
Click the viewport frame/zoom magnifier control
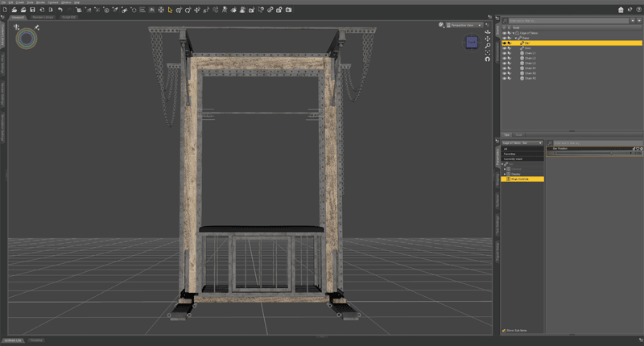488,46
